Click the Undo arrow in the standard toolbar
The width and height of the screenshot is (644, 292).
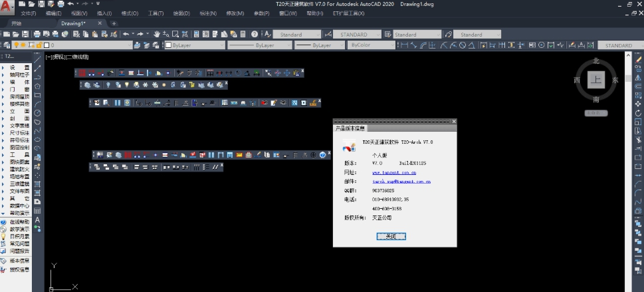tap(126, 34)
